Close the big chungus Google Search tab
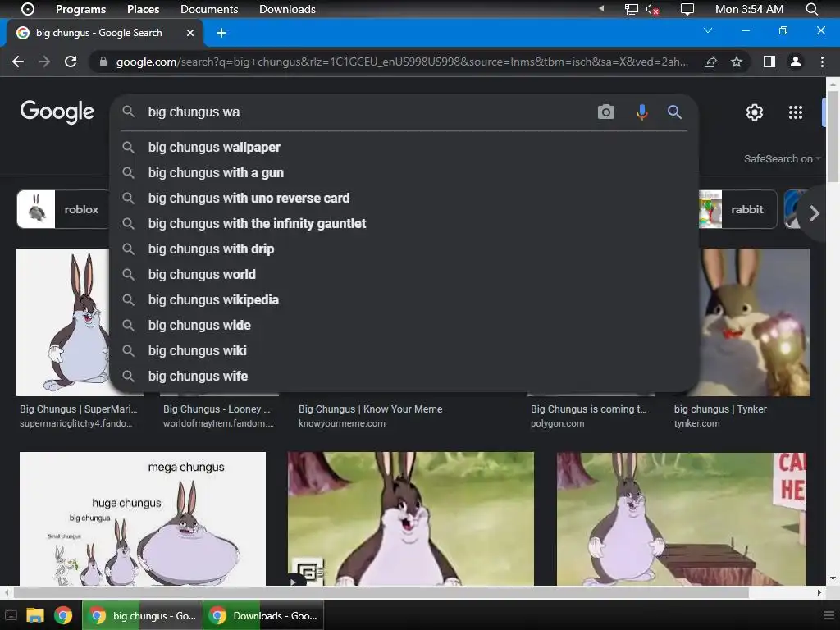 coord(190,33)
